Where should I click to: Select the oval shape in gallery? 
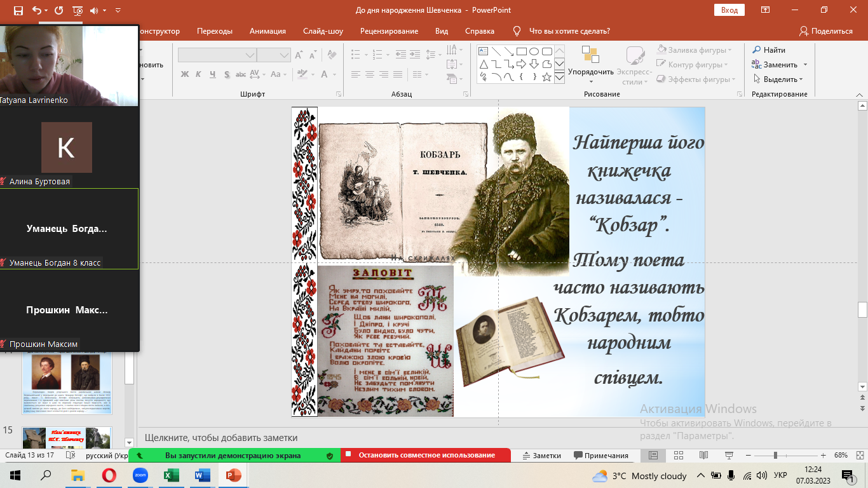(534, 51)
